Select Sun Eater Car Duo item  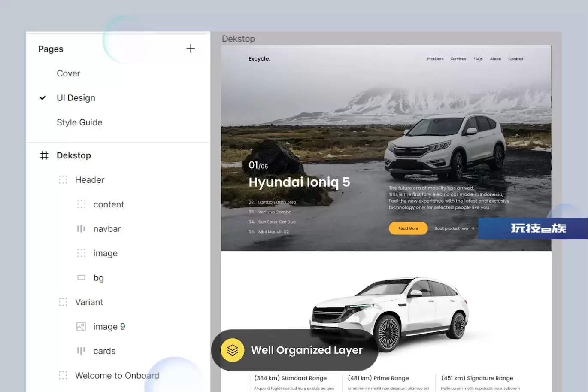pyautogui.click(x=277, y=222)
